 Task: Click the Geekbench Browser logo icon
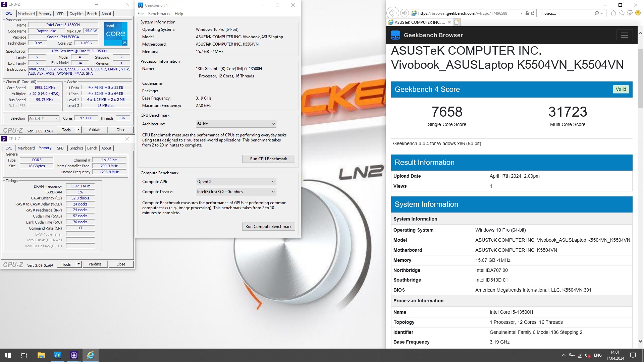click(x=395, y=35)
